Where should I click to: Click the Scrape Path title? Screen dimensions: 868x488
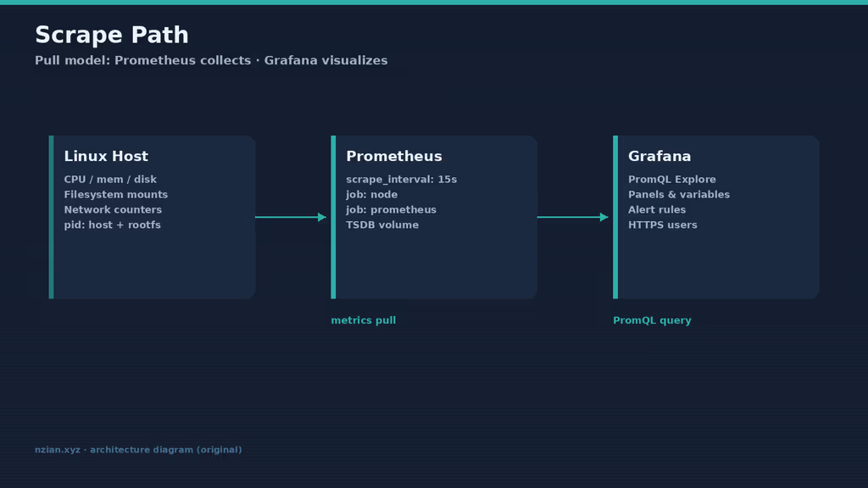pos(112,36)
